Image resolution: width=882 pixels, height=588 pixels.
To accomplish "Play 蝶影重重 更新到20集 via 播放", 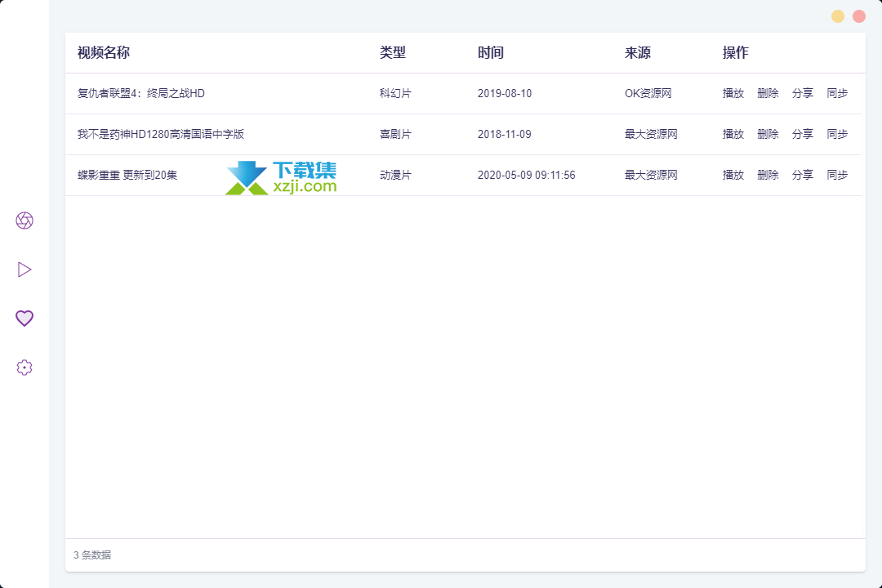I will tap(733, 175).
